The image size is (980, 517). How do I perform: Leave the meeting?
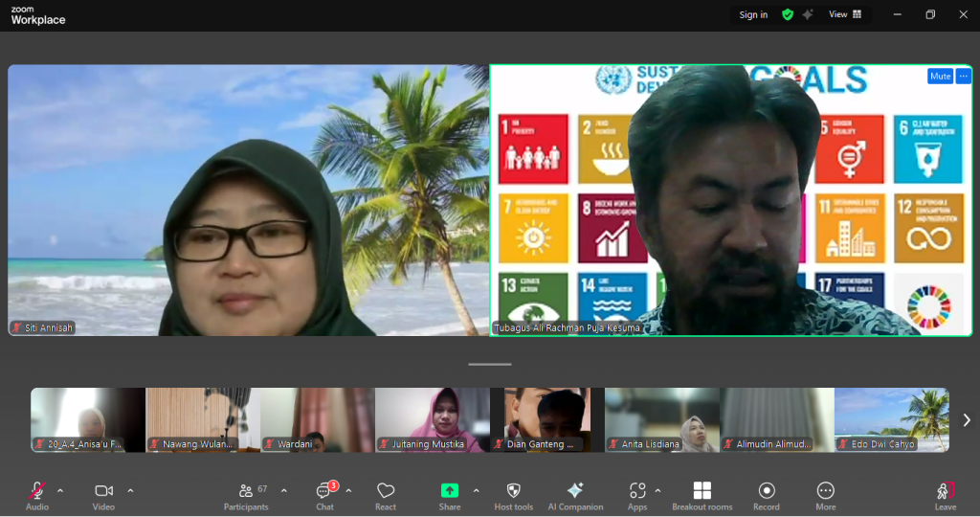click(945, 495)
